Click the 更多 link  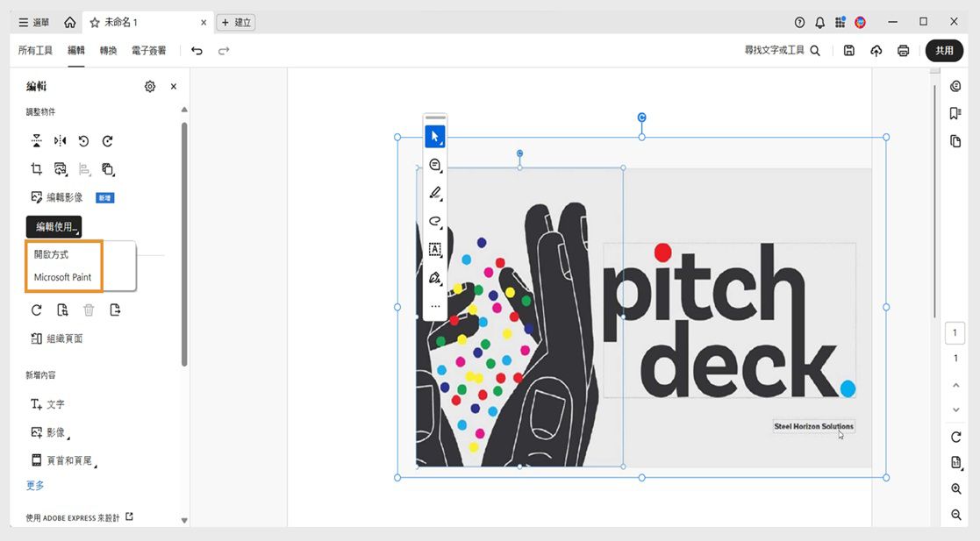pos(35,486)
